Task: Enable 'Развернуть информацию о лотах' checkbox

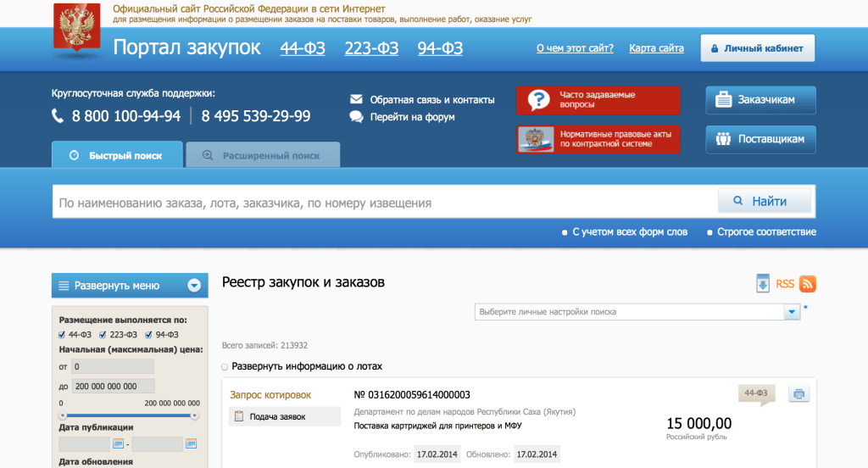Action: [225, 367]
